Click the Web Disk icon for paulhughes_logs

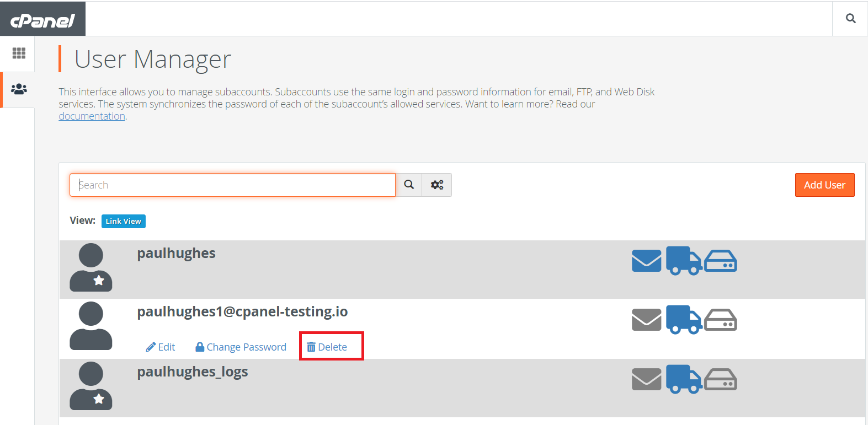point(721,379)
